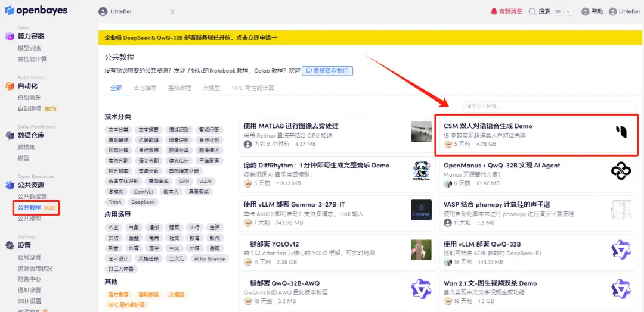The image size is (644, 312).
Task: Toggle the 打工人神器 filter tag
Action: (x=121, y=269)
